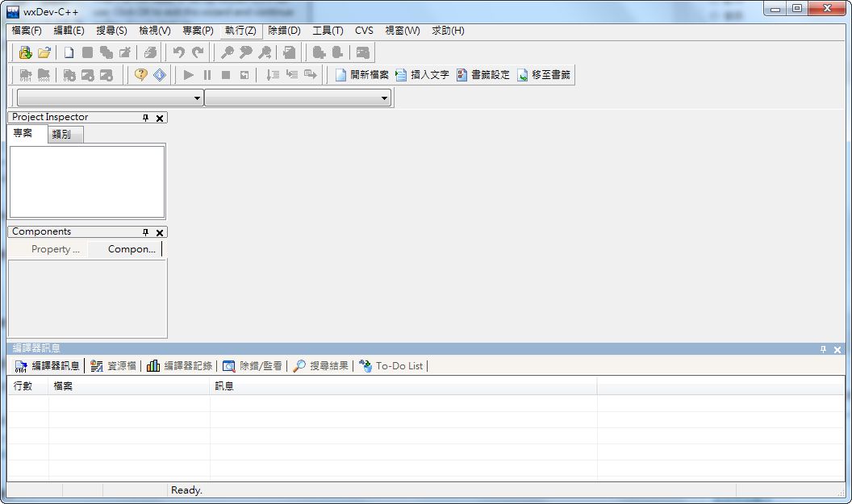
Task: Click the debug restart icon
Action: coord(244,75)
